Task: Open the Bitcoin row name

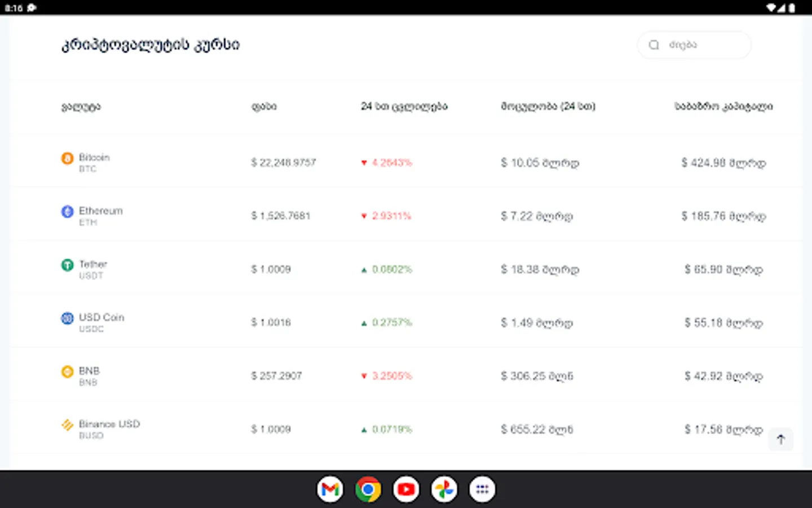Action: 94,157
